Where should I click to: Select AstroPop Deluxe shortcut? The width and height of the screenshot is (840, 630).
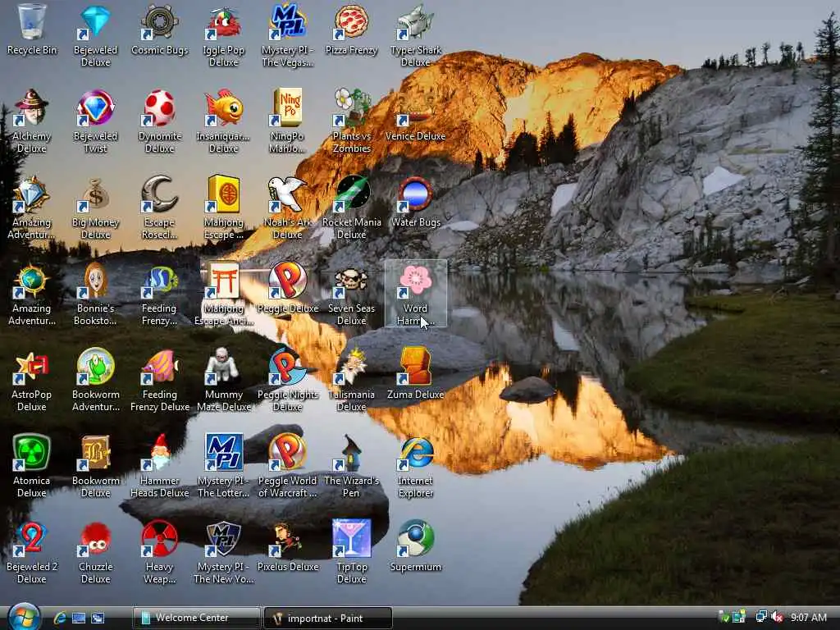pyautogui.click(x=32, y=380)
